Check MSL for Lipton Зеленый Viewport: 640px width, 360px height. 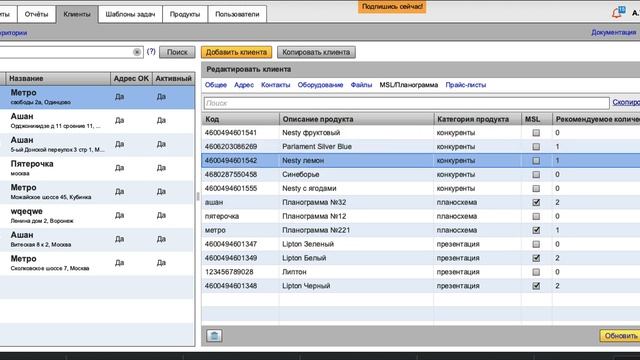click(536, 244)
